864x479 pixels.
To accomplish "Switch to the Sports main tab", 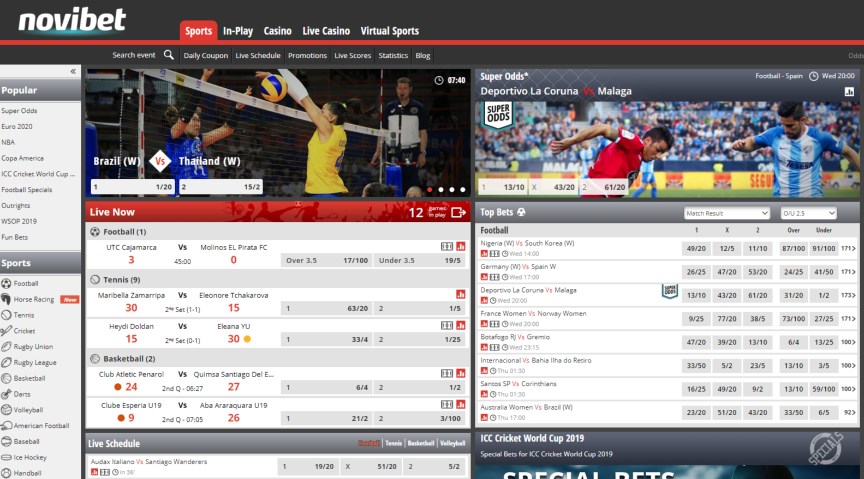I will (x=198, y=31).
